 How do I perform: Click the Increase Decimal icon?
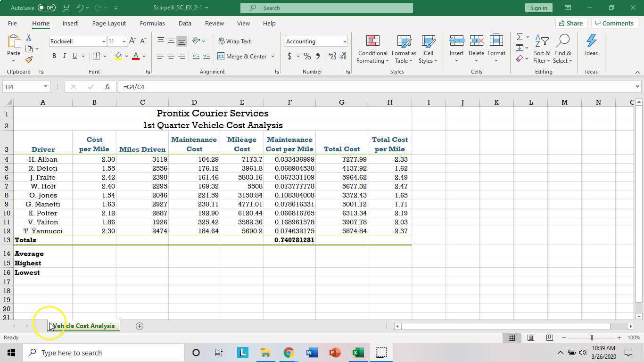(x=331, y=56)
